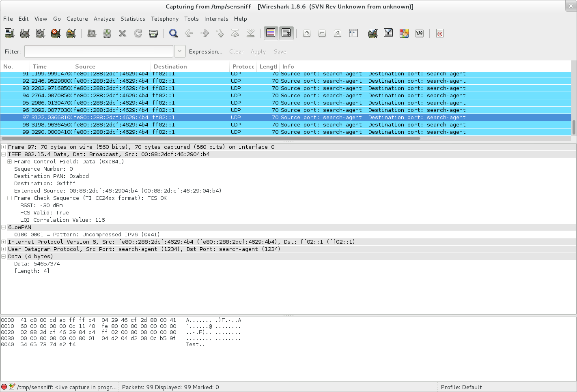This screenshot has width=577, height=392.
Task: Restart the running live capture
Action: click(x=71, y=33)
